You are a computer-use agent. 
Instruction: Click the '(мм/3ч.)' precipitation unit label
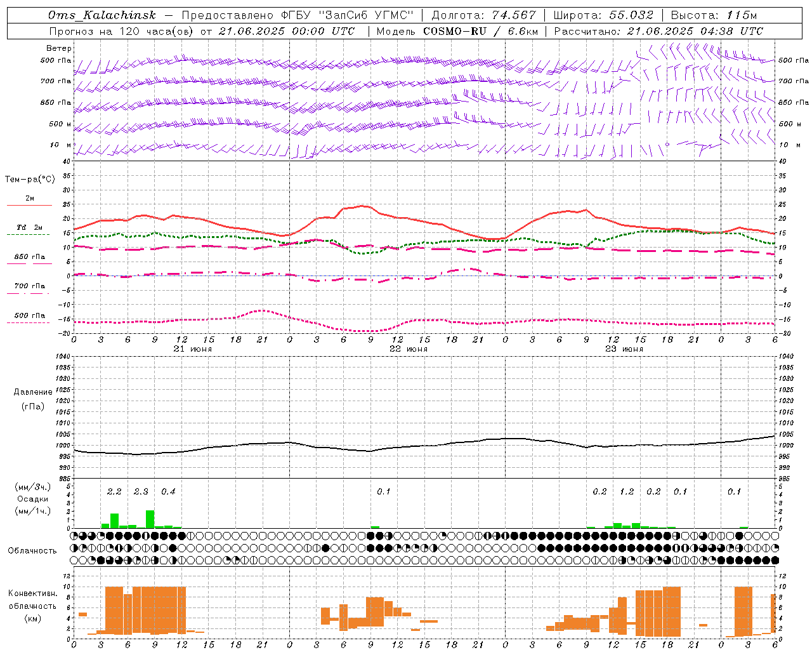pos(33,487)
